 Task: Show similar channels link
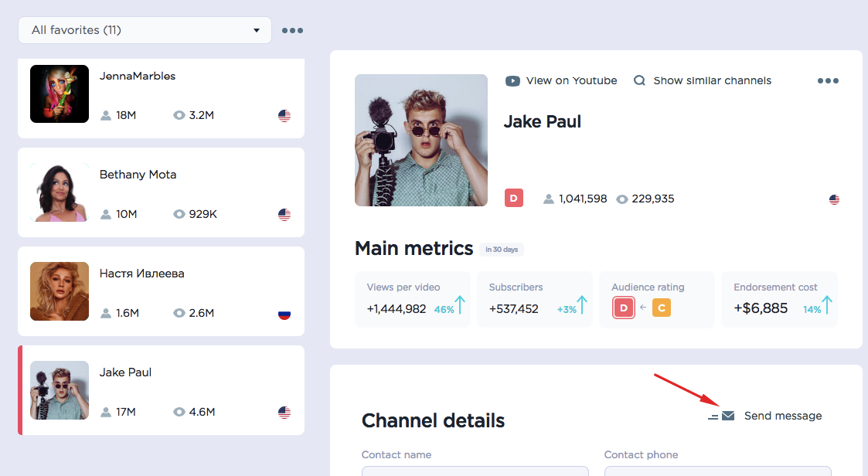point(712,81)
